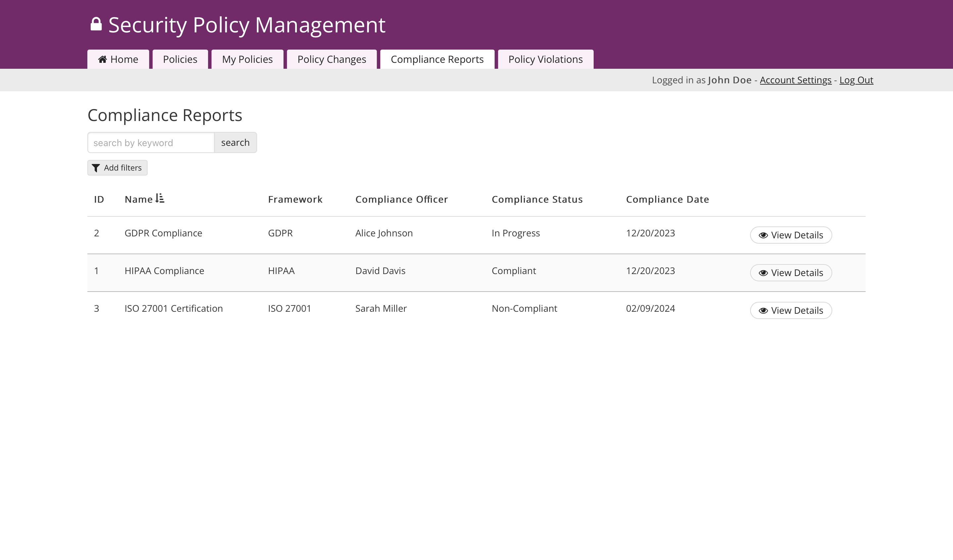Click the lock icon beside the site title
The image size is (953, 560).
pyautogui.click(x=96, y=24)
